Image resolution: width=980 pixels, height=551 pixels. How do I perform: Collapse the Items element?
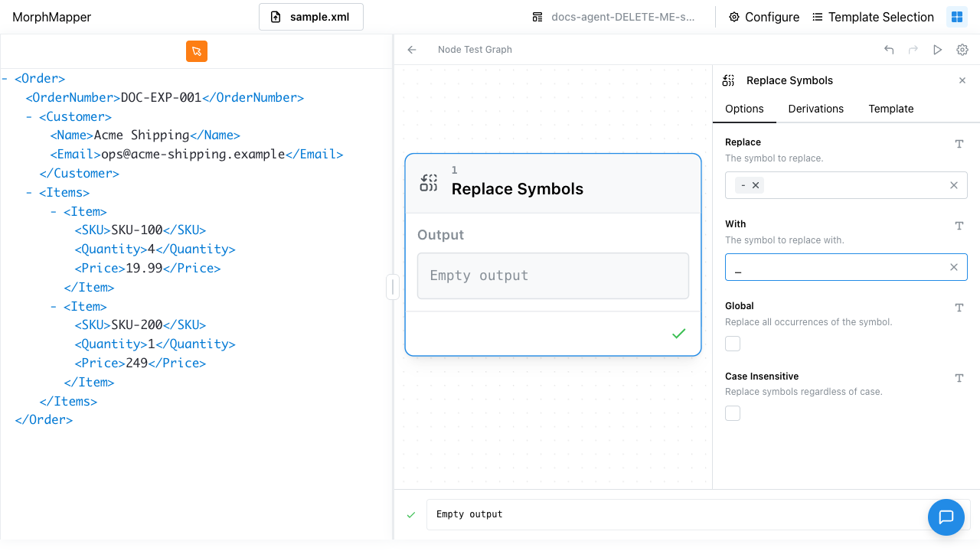[x=29, y=193]
